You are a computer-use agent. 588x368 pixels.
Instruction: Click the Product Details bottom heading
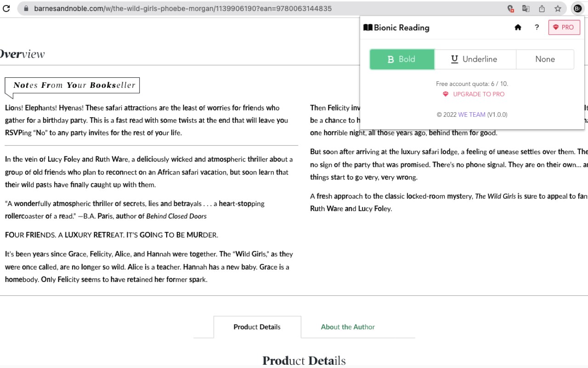304,361
